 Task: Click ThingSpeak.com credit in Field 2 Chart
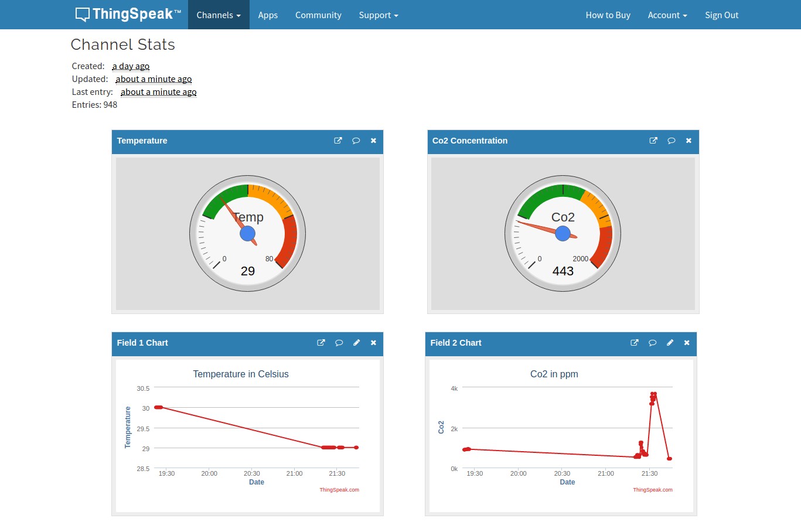tap(652, 490)
